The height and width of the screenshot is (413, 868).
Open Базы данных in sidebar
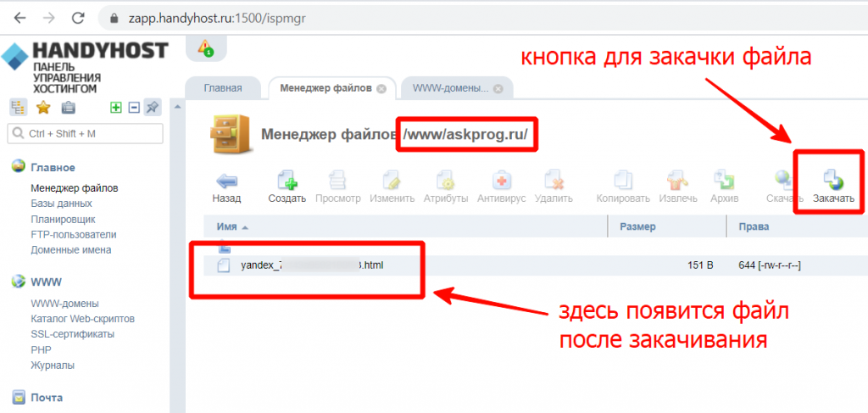[x=61, y=204]
